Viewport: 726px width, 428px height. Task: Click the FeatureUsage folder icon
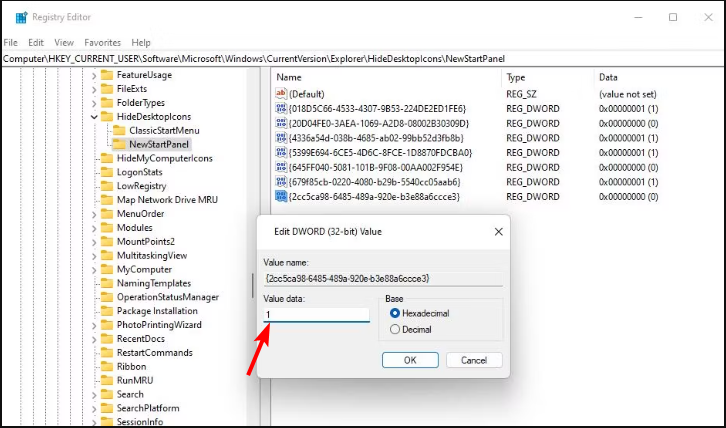tap(107, 75)
